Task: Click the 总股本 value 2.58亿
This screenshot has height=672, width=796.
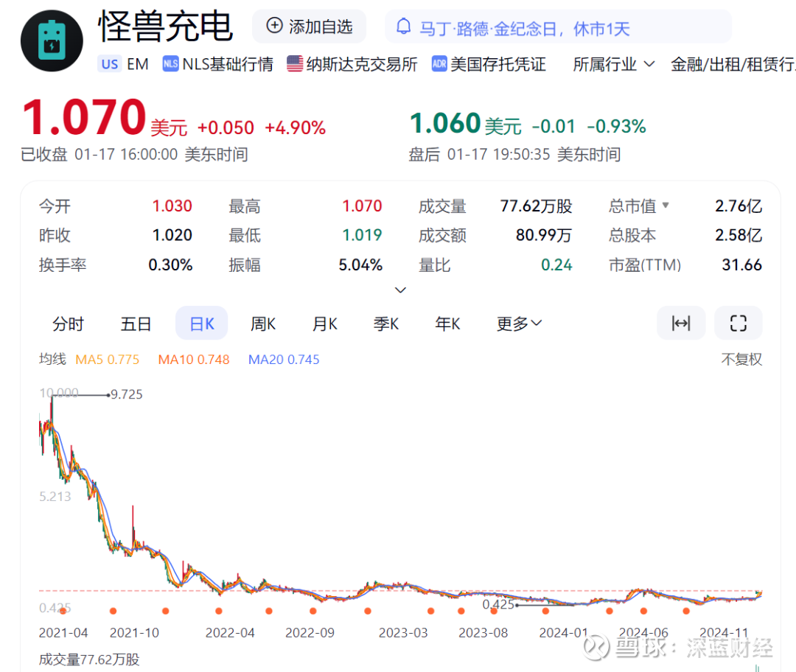Action: tap(739, 235)
